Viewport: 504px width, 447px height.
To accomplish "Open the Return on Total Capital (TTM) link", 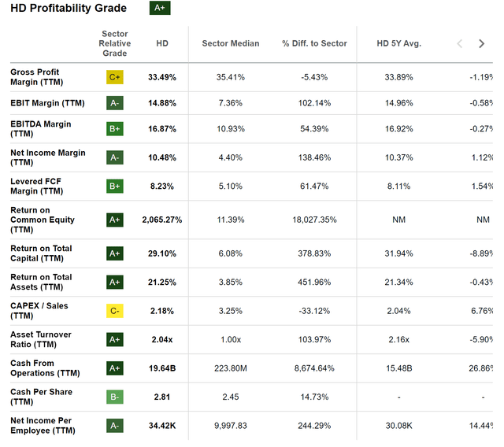I will (x=41, y=253).
